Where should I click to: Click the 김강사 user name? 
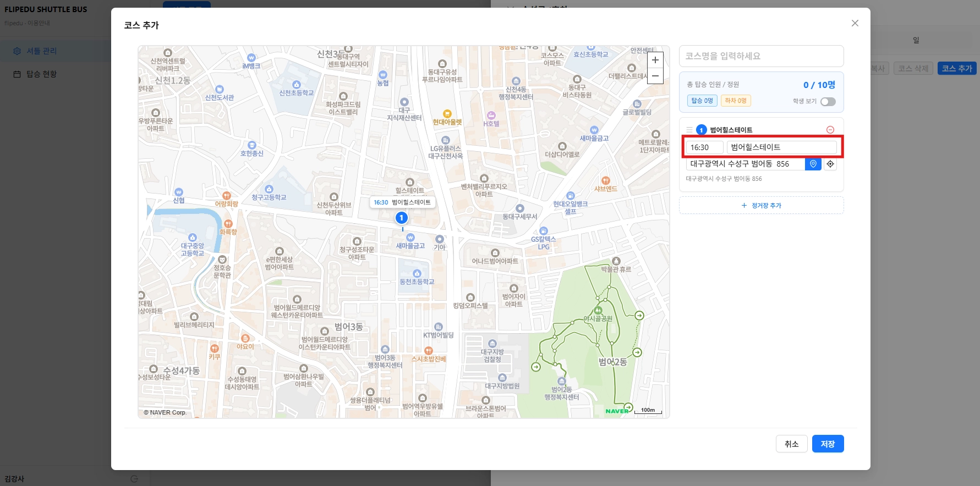(14, 479)
